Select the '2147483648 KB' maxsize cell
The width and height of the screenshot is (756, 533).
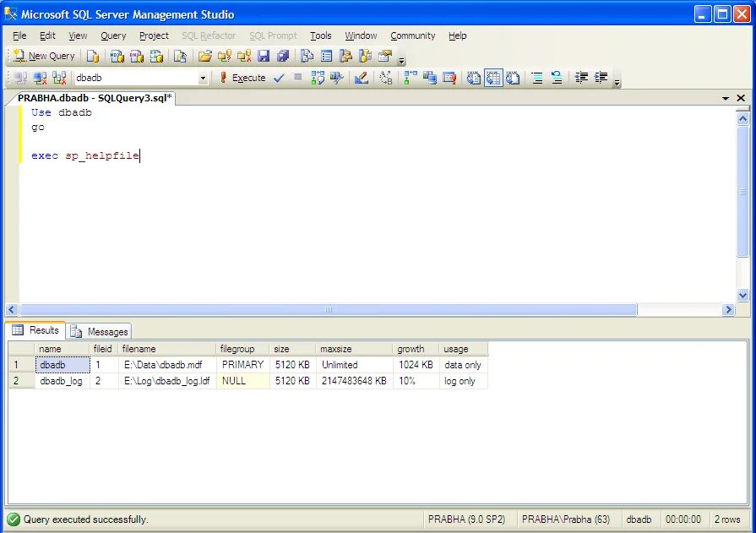[355, 381]
